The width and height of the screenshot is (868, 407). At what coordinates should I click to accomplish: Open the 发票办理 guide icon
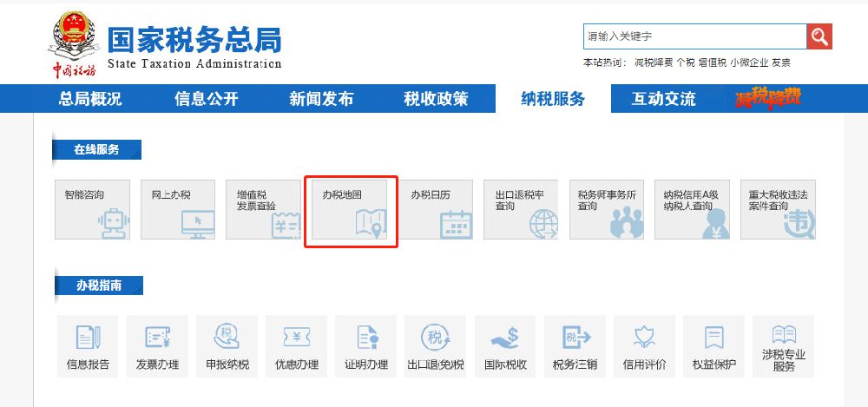click(x=158, y=346)
